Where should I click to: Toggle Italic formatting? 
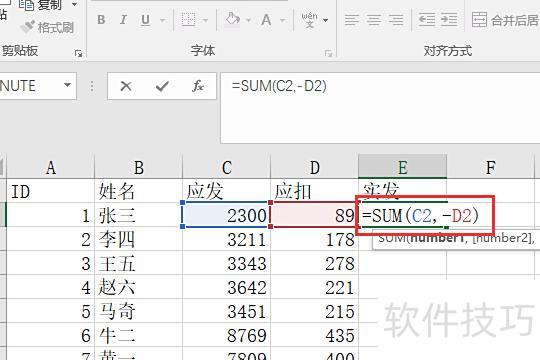click(x=123, y=20)
